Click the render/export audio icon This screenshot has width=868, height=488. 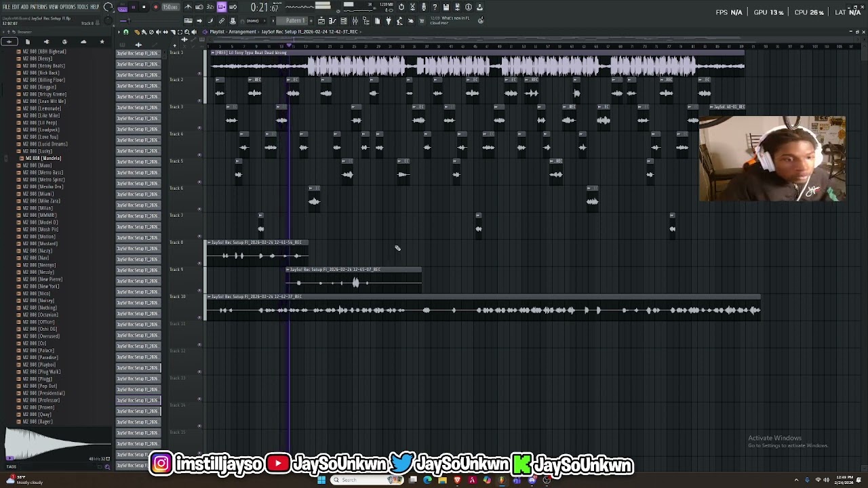[x=457, y=7]
